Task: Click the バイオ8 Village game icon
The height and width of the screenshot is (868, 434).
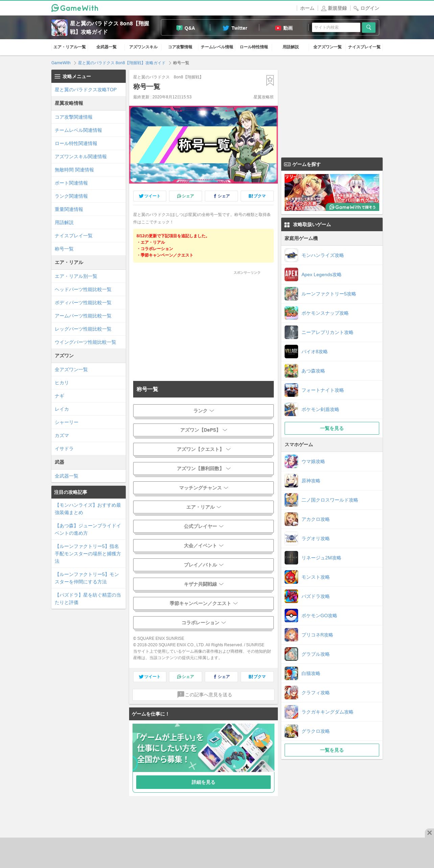Action: pyautogui.click(x=291, y=352)
